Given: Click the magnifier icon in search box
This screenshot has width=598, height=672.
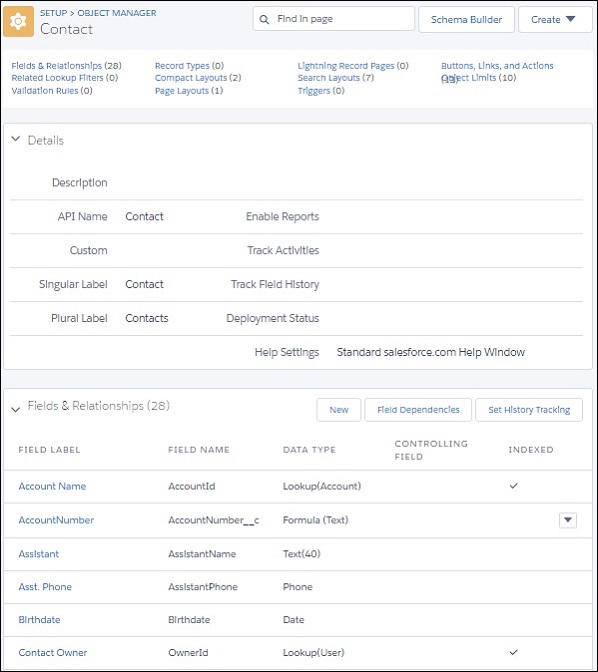Looking at the screenshot, I should tap(264, 20).
